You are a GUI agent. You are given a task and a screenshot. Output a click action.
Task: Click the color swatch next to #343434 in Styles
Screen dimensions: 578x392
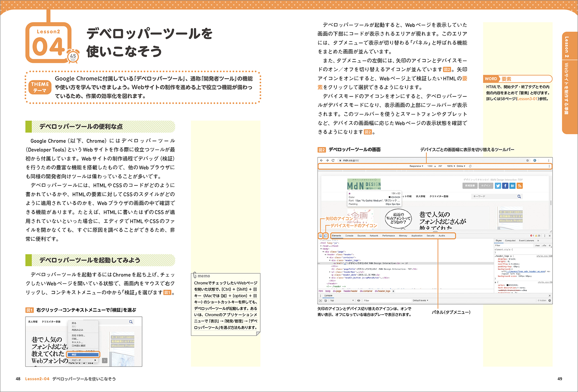point(507,285)
